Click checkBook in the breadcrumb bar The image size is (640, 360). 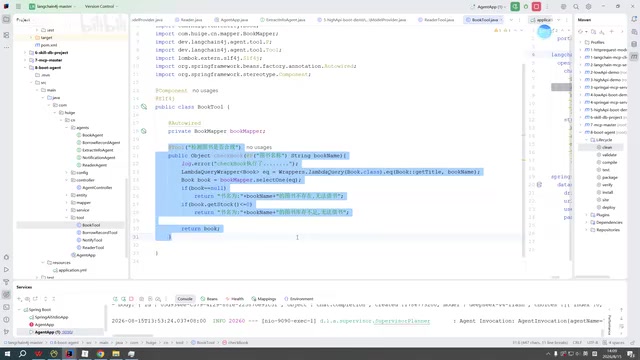(x=235, y=343)
